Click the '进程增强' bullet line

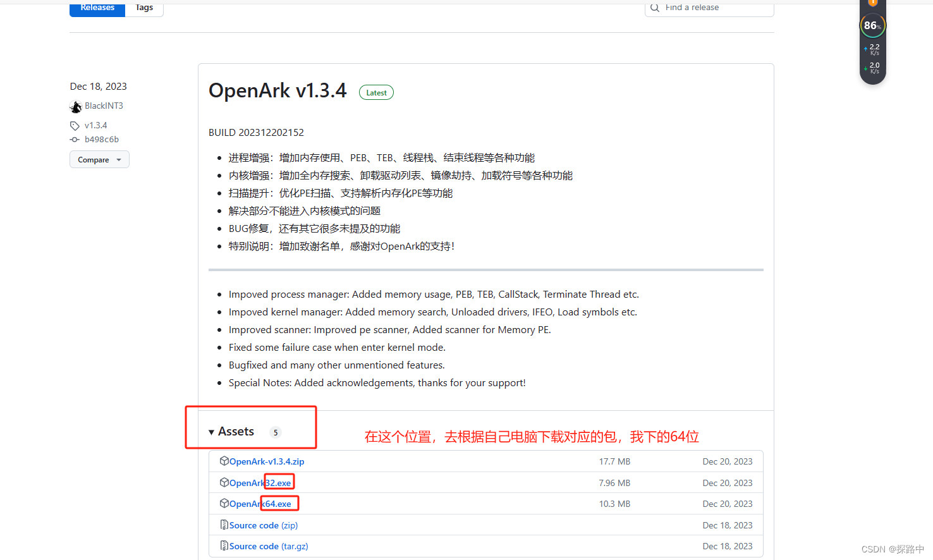click(x=382, y=157)
